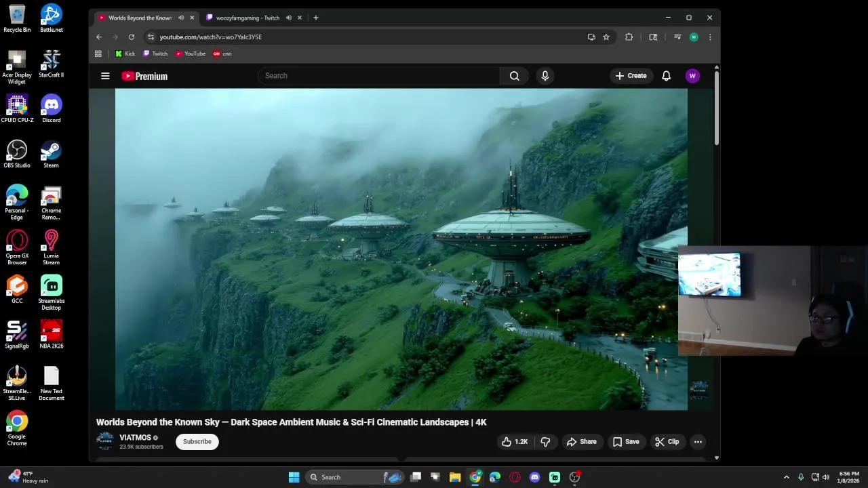868x488 pixels.
Task: Click the search magnifier button on YouTube
Action: pos(514,76)
